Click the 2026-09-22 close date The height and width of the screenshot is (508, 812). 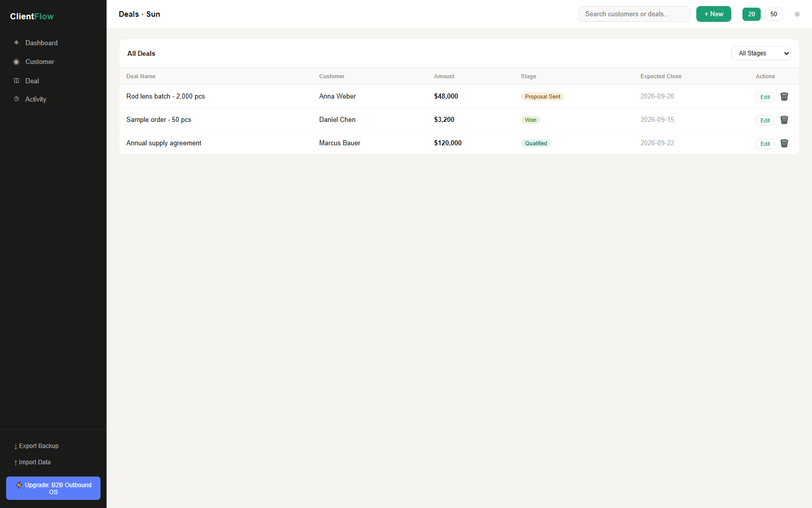coord(657,143)
